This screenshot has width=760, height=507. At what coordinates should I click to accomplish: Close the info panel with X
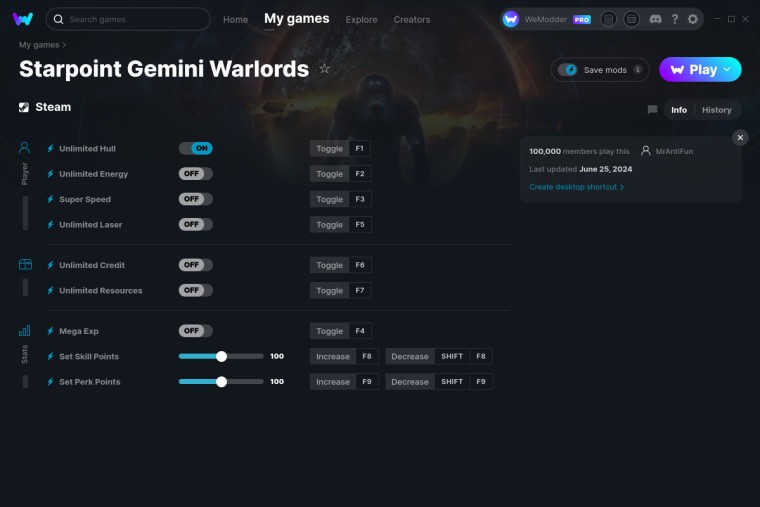click(x=740, y=138)
